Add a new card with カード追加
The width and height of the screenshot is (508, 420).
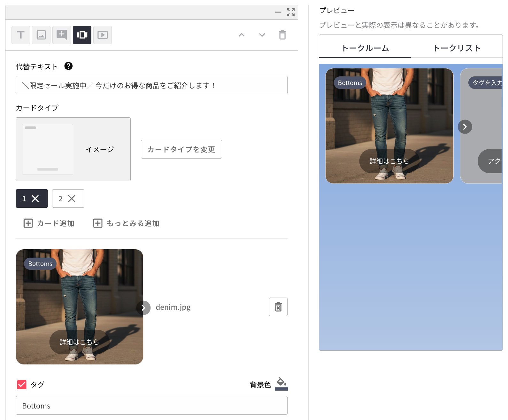pyautogui.click(x=49, y=223)
